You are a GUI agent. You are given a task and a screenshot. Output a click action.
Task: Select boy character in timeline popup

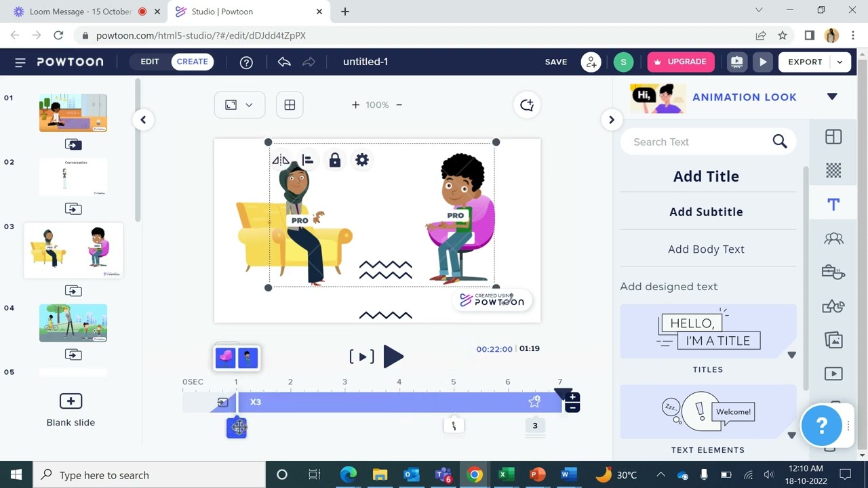click(248, 358)
